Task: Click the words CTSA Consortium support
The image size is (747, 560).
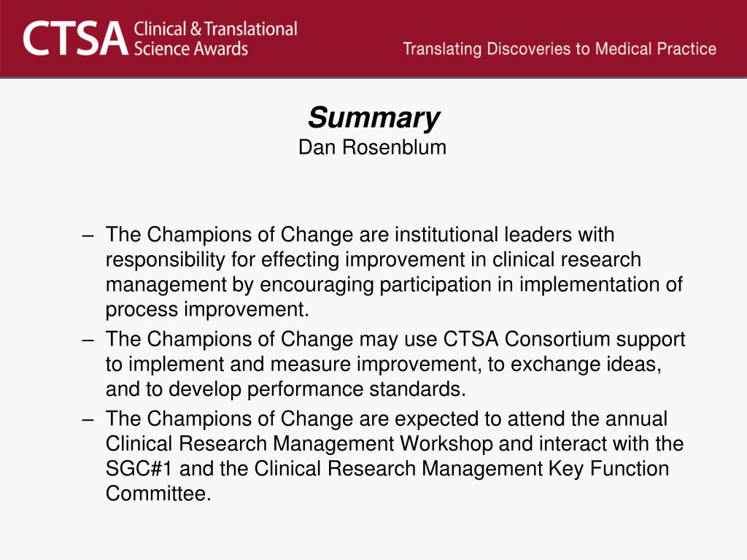Action: [564, 340]
